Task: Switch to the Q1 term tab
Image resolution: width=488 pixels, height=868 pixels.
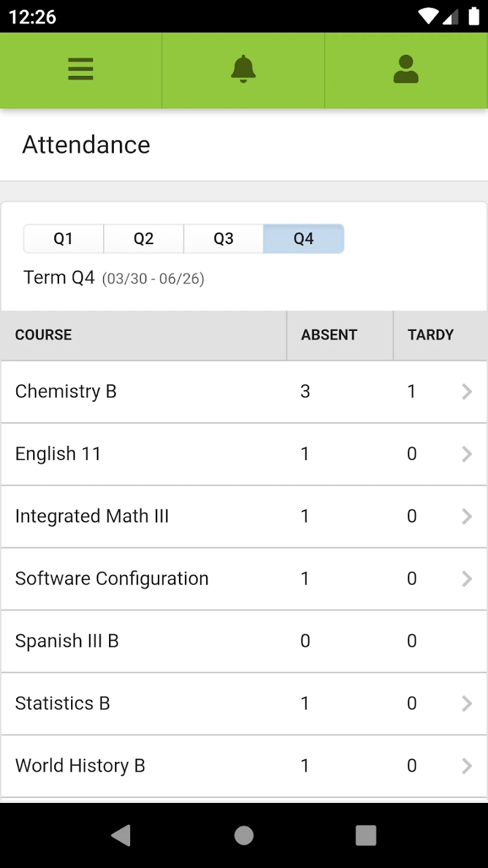Action: pyautogui.click(x=63, y=239)
